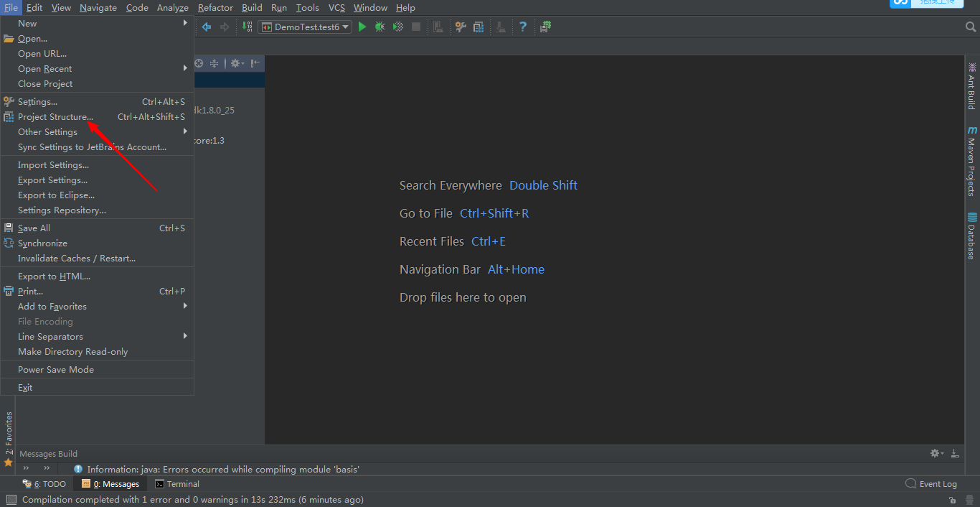Choose Invalidate Caches / Restart...
The width and height of the screenshot is (980, 507).
click(97, 258)
